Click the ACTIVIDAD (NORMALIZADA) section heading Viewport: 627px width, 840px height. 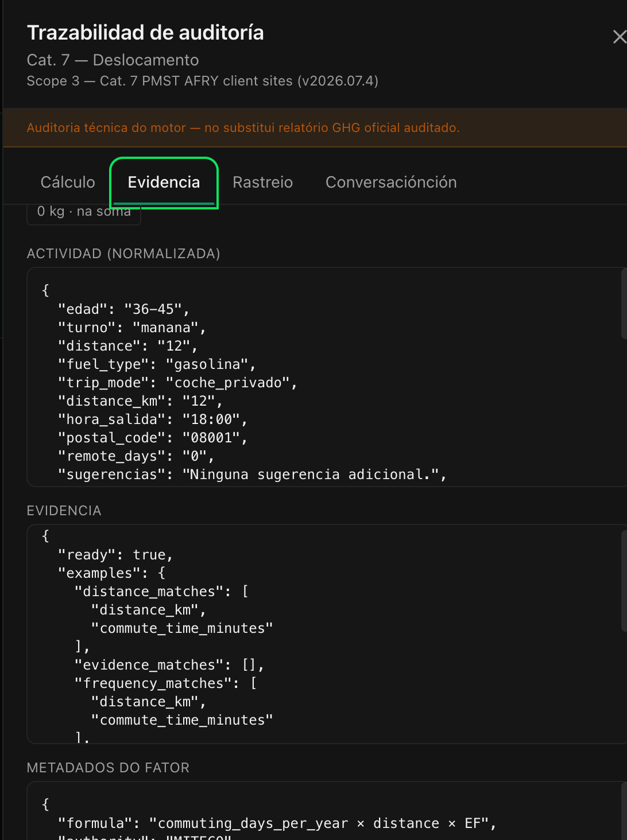[x=123, y=254]
